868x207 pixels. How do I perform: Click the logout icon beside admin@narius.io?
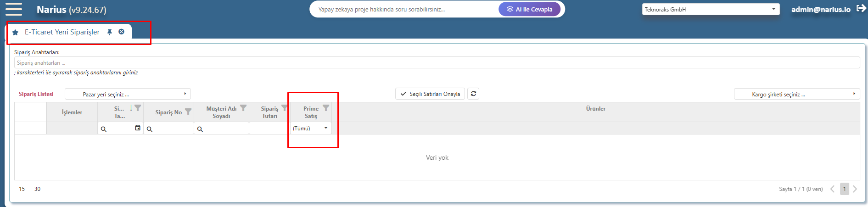point(861,9)
